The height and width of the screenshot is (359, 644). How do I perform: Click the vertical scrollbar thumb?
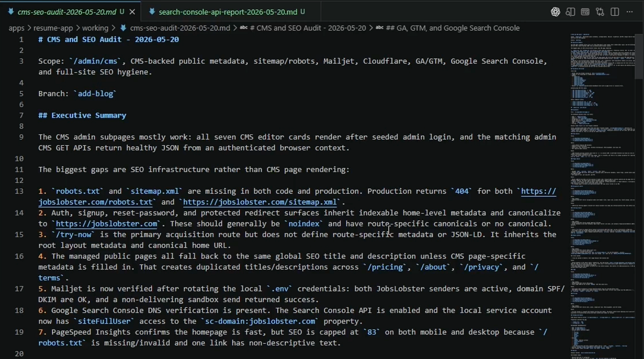point(639,56)
